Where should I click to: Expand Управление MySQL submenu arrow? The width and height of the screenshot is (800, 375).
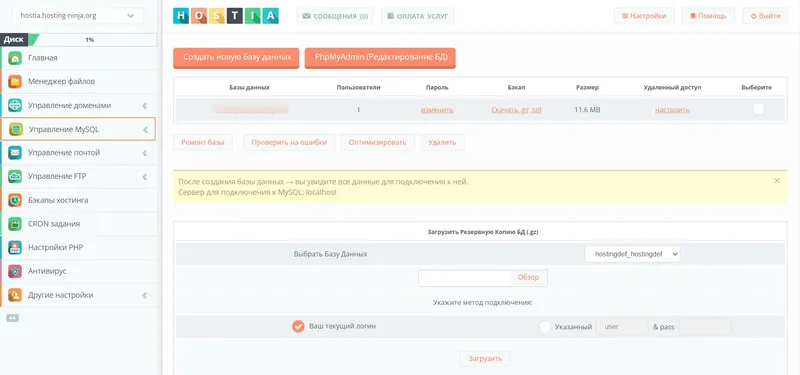145,130
